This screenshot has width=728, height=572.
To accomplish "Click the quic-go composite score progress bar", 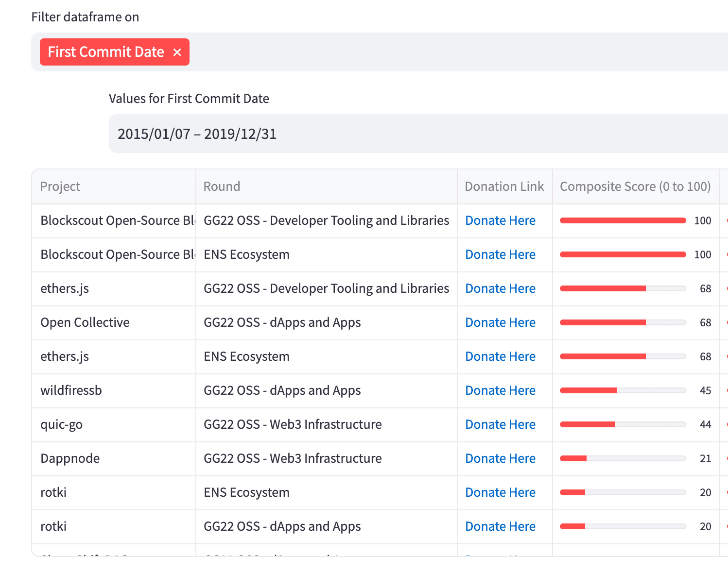I will (x=623, y=424).
